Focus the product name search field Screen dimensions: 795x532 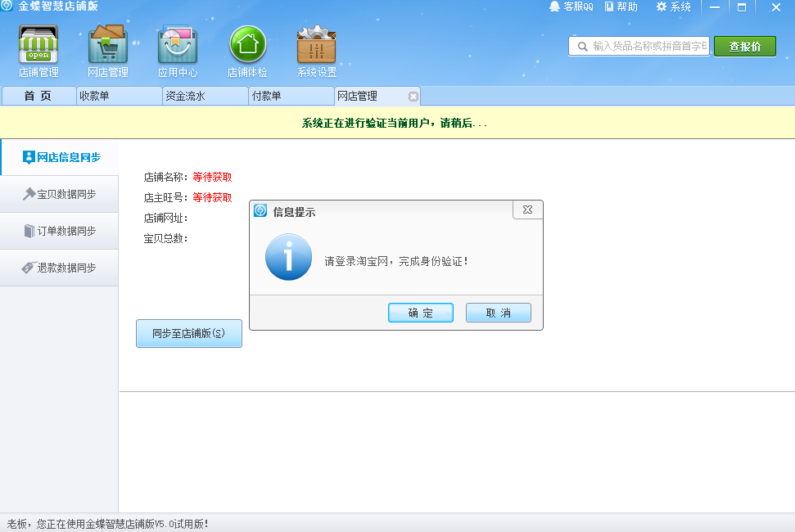(639, 46)
